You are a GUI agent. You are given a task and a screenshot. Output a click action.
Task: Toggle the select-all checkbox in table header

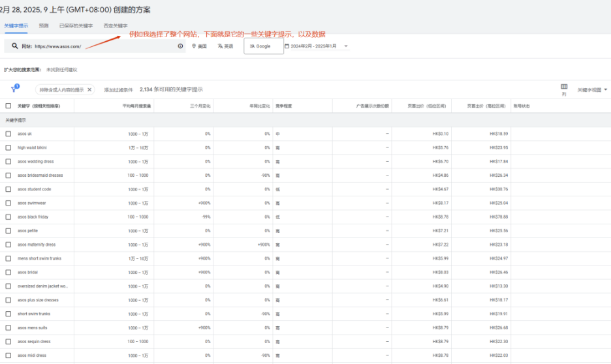8,106
